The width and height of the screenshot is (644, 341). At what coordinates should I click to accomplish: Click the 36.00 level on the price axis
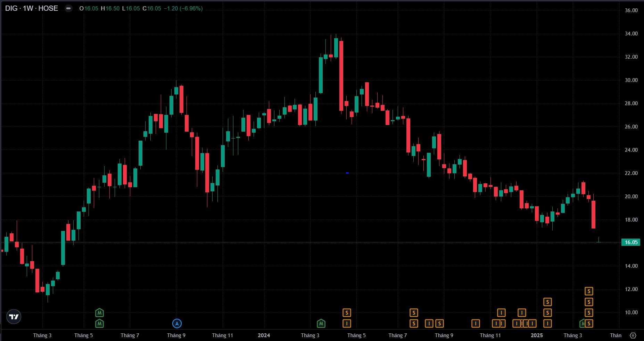tap(631, 10)
